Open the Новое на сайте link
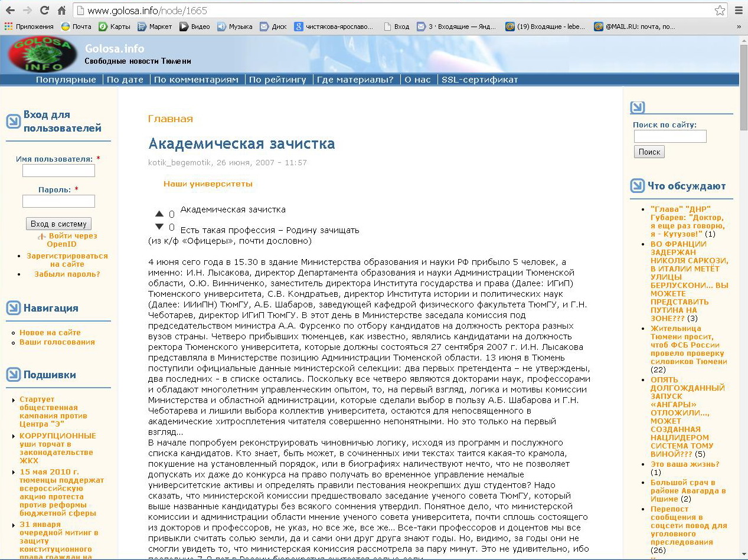Viewport: 748px width, 560px height. point(50,332)
